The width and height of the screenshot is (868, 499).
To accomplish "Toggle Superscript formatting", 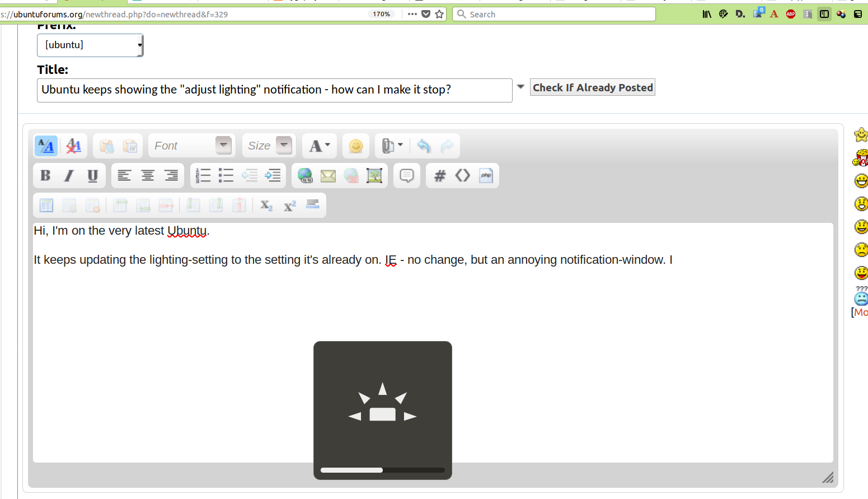I will pyautogui.click(x=289, y=206).
